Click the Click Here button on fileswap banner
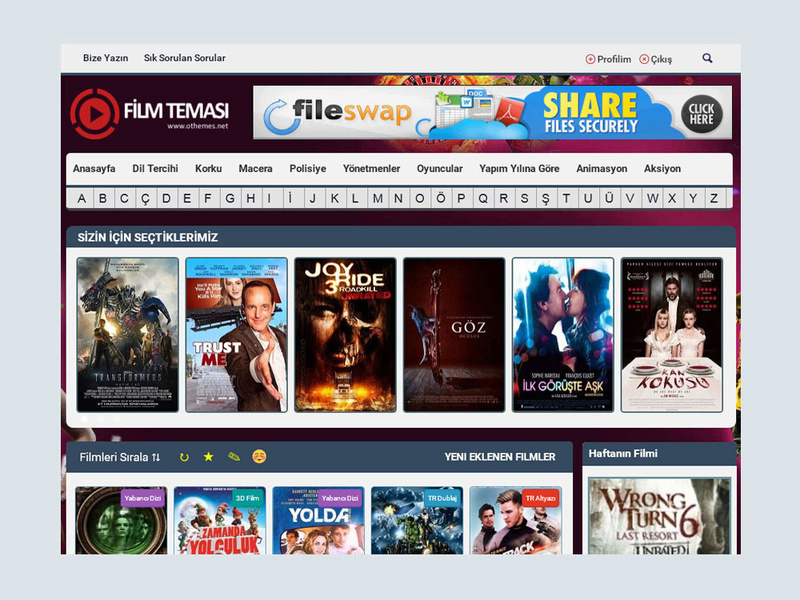 702,114
